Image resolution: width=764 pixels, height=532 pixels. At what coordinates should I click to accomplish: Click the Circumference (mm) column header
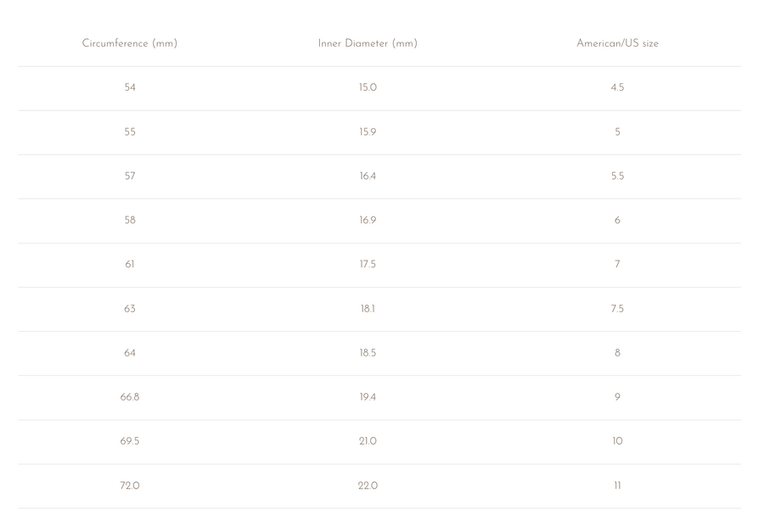(130, 43)
